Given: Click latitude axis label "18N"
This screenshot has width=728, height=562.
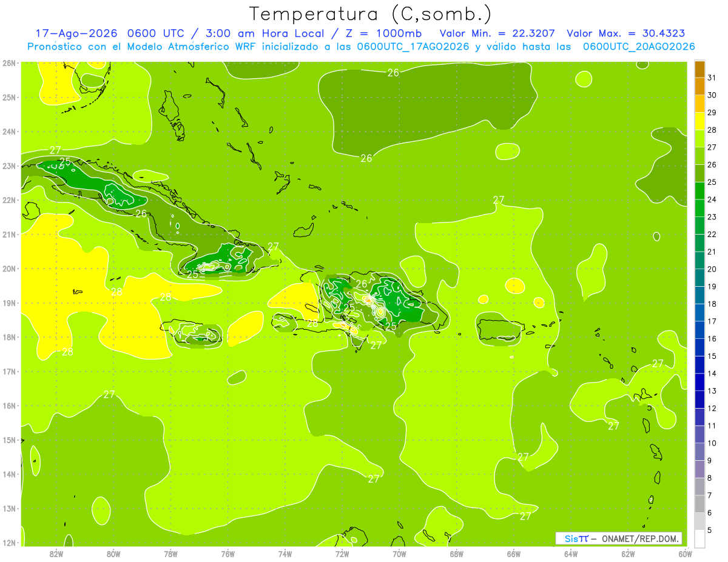Looking at the screenshot, I should (9, 337).
